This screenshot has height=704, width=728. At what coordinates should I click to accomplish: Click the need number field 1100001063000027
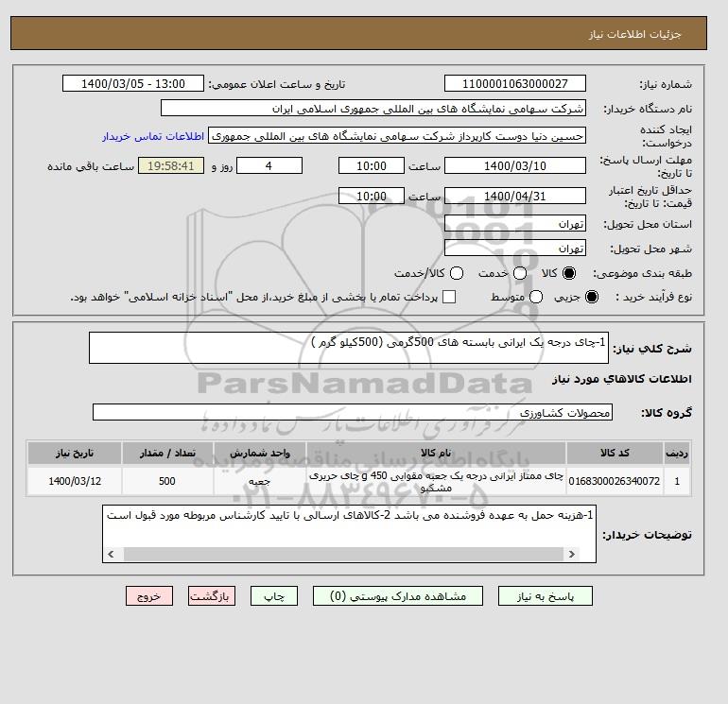[515, 83]
